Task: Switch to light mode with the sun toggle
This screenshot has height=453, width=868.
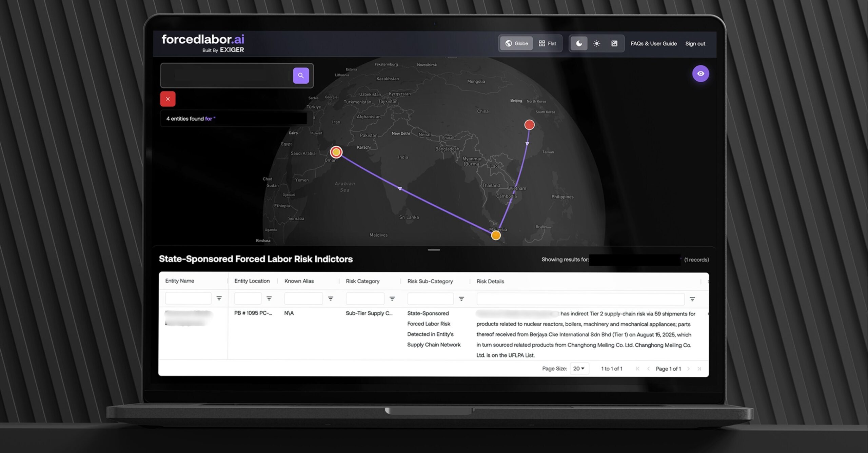Action: (596, 43)
